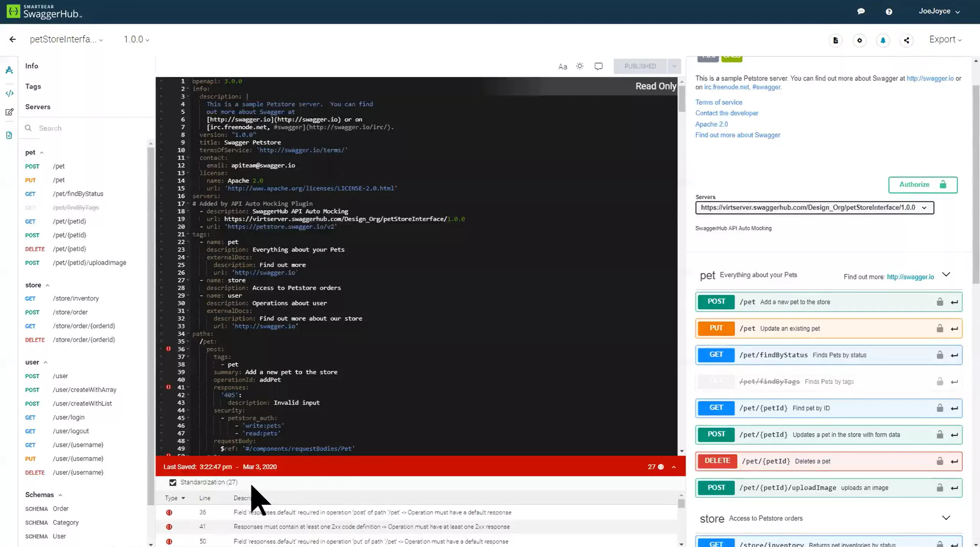The width and height of the screenshot is (980, 547).
Task: Click lock icon on POST /pet operation
Action: click(940, 302)
